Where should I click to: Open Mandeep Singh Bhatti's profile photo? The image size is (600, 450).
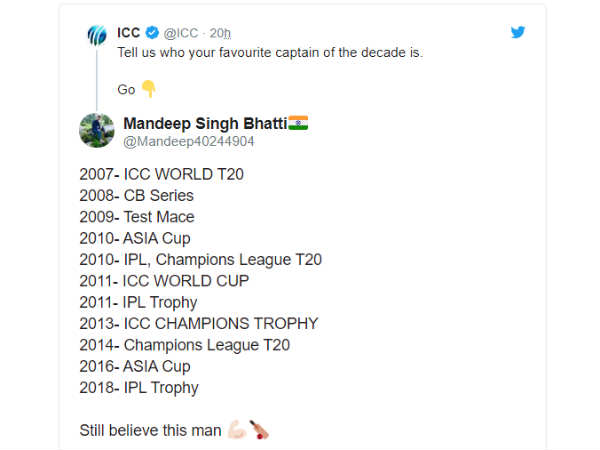point(97,131)
